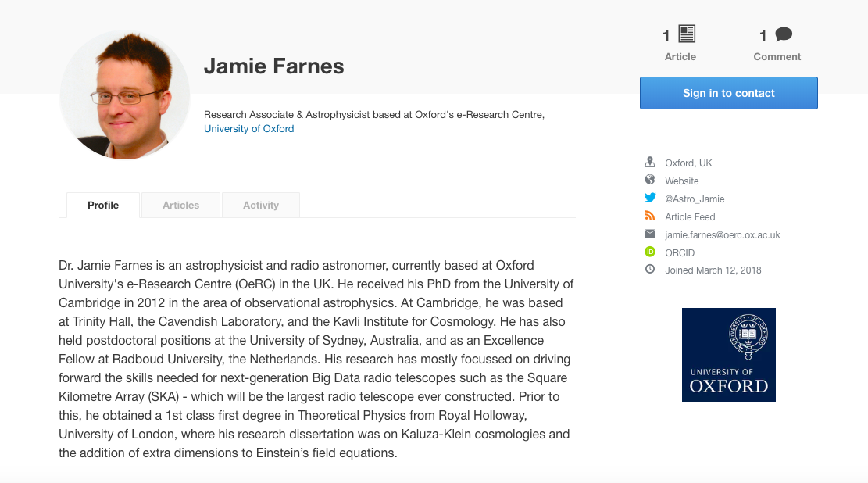Select the Profile tab
Viewport: 868px width, 483px height.
[103, 206]
